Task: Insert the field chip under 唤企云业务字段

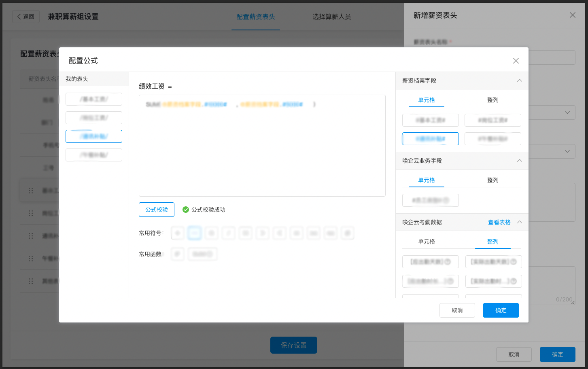Action: click(431, 200)
